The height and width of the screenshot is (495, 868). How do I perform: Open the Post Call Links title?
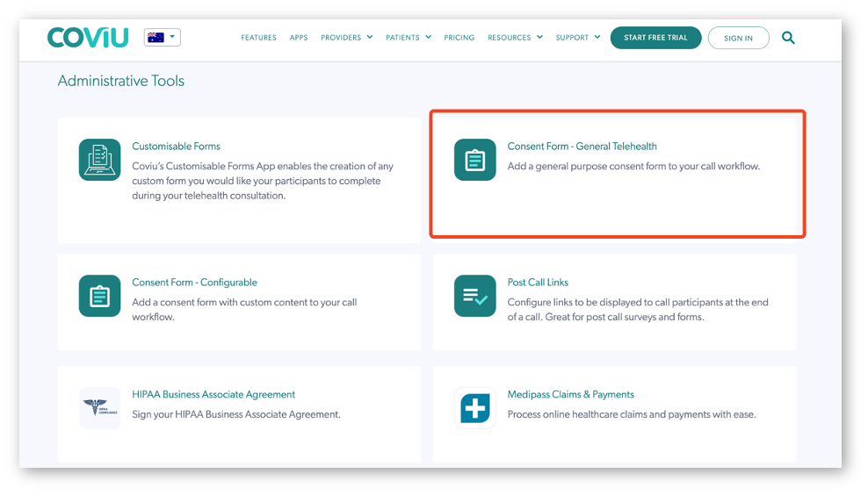[538, 282]
